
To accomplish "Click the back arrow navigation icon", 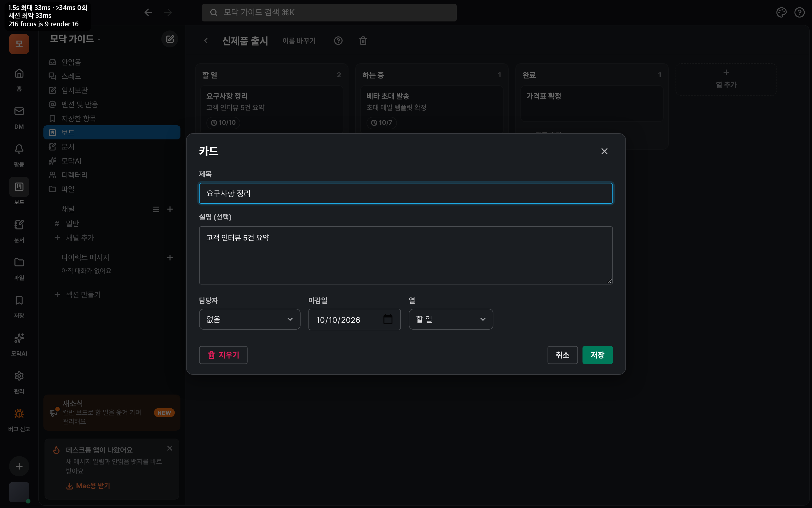I will pyautogui.click(x=148, y=12).
